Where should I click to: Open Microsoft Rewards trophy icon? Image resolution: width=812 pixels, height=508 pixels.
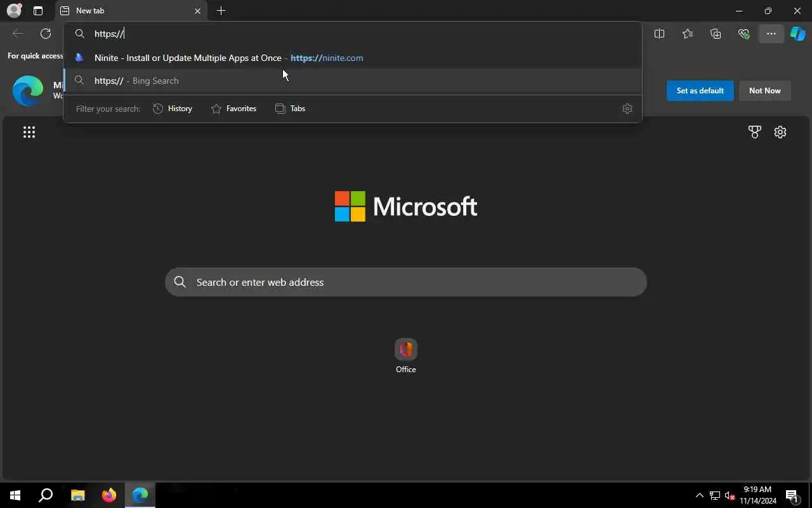[x=754, y=132]
